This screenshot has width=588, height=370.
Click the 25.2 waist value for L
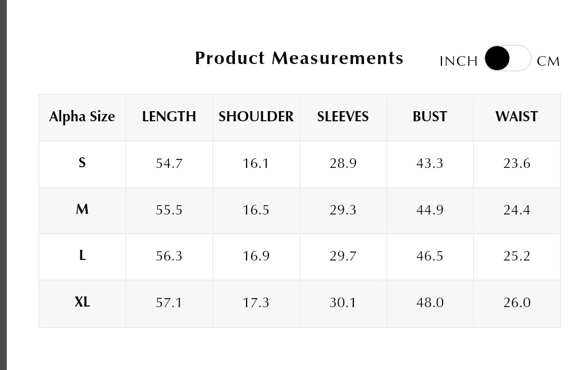pos(517,256)
